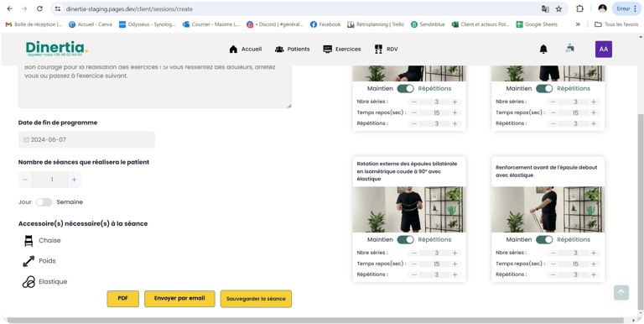
Task: Decrease Nbre séries on top-right exercise card
Action: click(553, 102)
